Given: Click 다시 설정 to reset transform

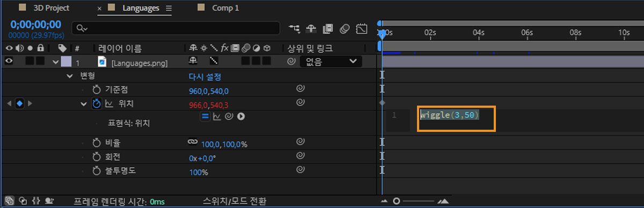Looking at the screenshot, I should (x=204, y=77).
